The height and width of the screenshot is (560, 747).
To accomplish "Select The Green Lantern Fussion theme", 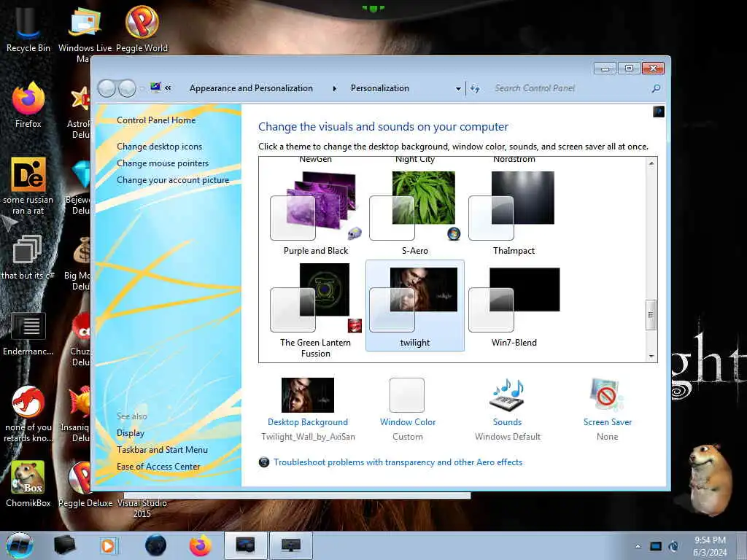I will [x=315, y=309].
